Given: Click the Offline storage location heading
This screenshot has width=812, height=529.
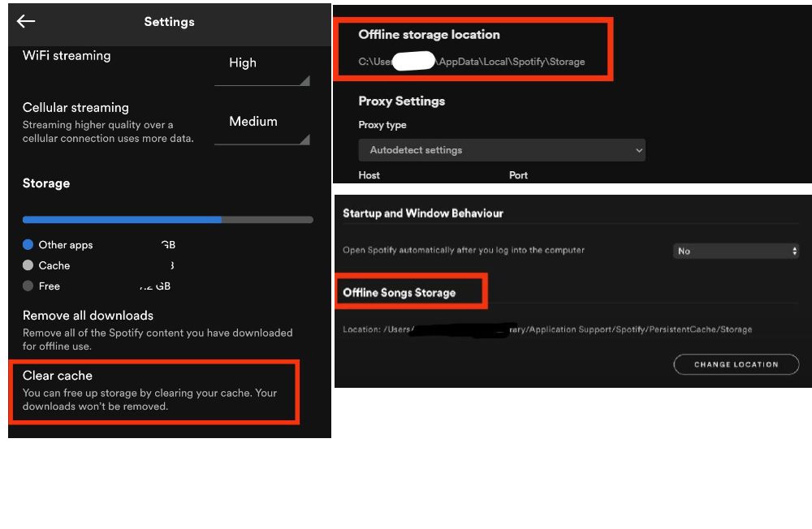Looking at the screenshot, I should click(429, 35).
